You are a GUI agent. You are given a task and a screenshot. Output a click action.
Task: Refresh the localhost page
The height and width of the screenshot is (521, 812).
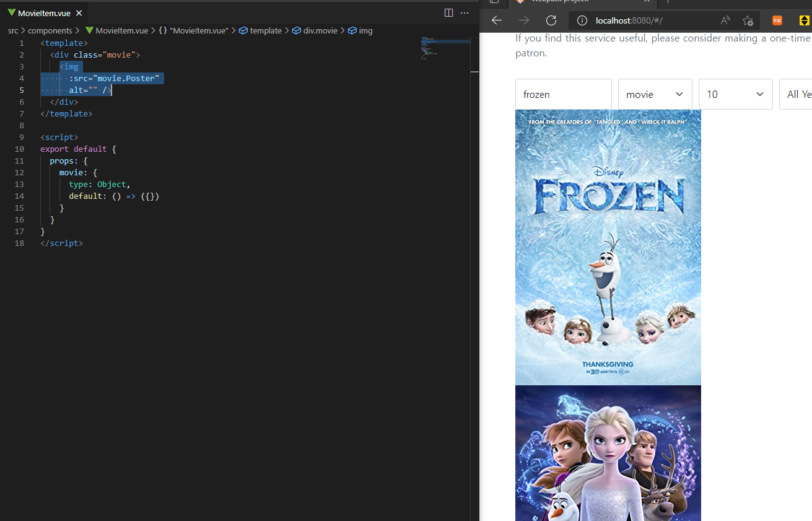(551, 20)
